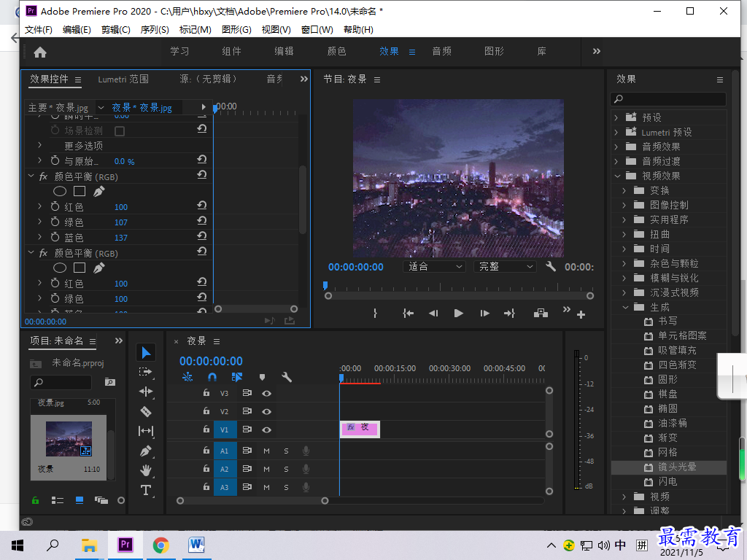The height and width of the screenshot is (560, 747).
Task: Collapse the 生成 folder
Action: tap(625, 307)
